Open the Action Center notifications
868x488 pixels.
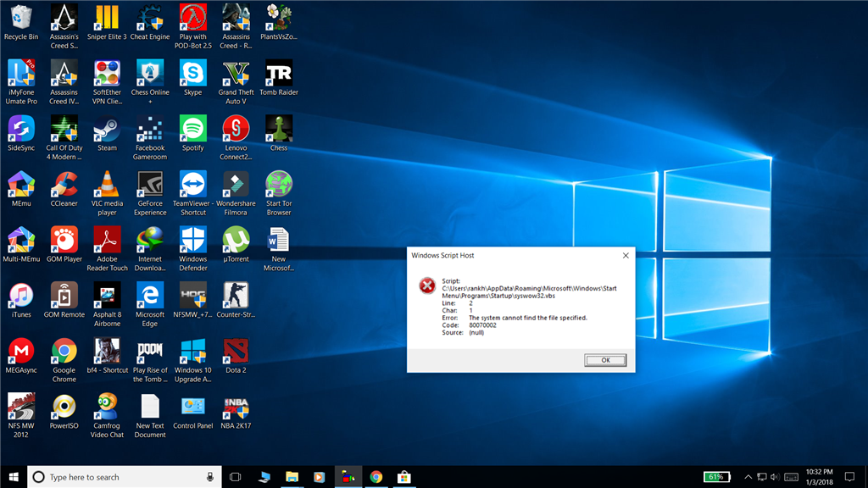tap(849, 477)
